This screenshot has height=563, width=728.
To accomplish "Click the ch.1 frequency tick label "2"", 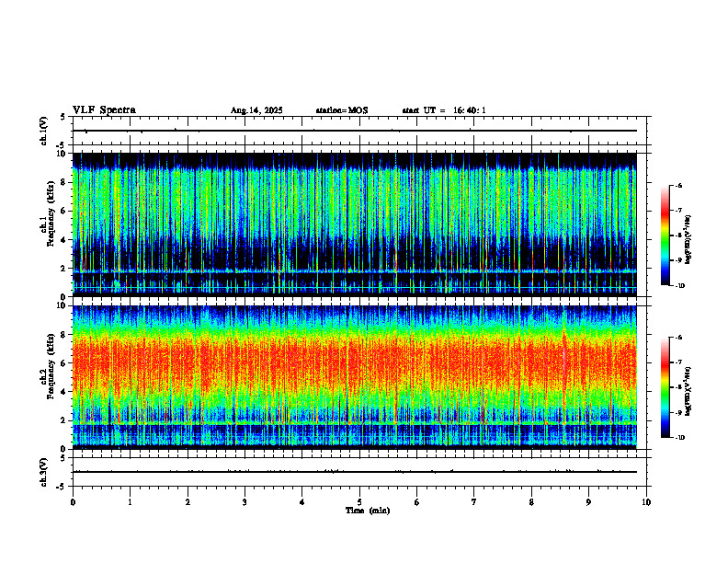I will point(64,269).
